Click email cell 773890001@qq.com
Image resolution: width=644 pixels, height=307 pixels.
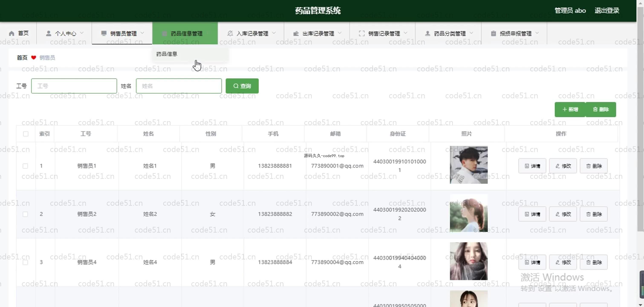coord(337,166)
